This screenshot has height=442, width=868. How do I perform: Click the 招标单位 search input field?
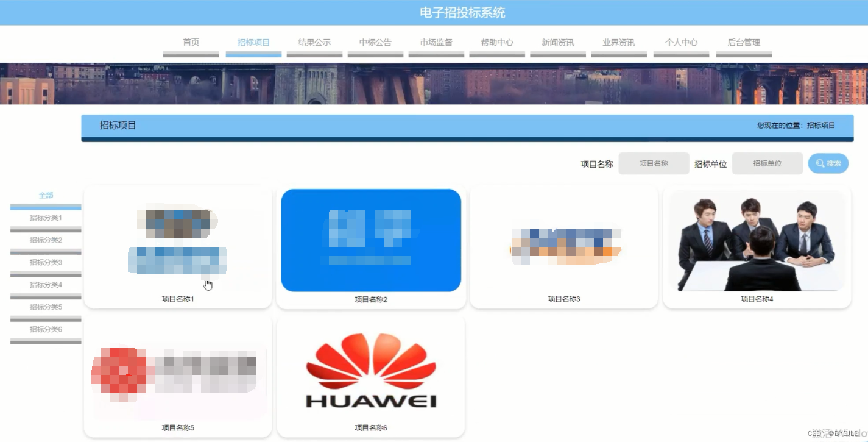[x=767, y=163]
